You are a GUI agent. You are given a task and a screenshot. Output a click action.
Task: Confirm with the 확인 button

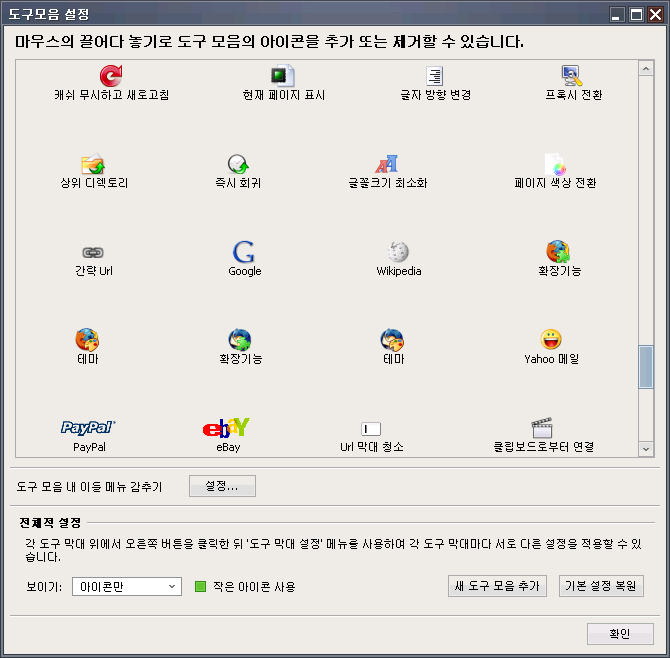point(620,634)
